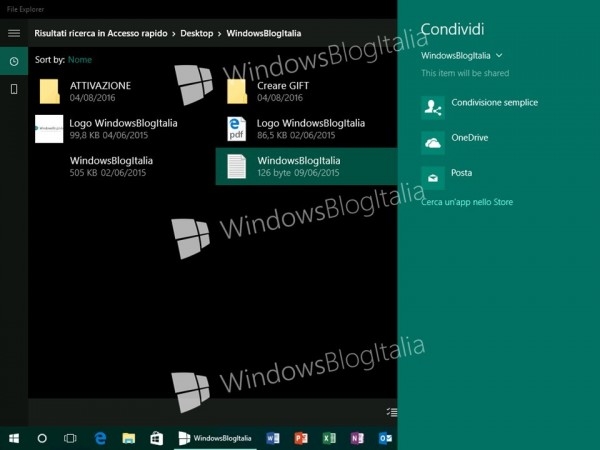The width and height of the screenshot is (600, 450).
Task: Click the Condivisione semplice share icon
Action: pos(433,108)
